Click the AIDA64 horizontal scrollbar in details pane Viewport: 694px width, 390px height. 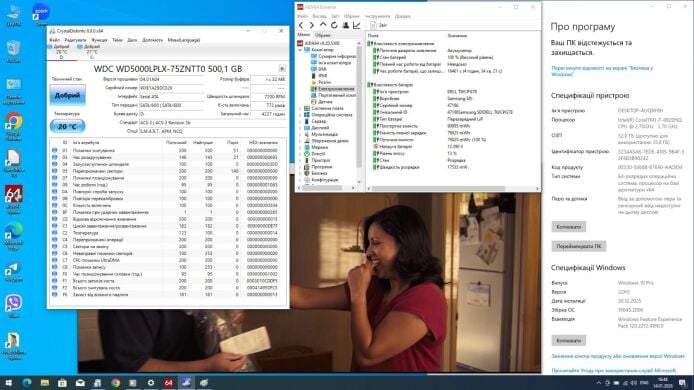tap(438, 189)
